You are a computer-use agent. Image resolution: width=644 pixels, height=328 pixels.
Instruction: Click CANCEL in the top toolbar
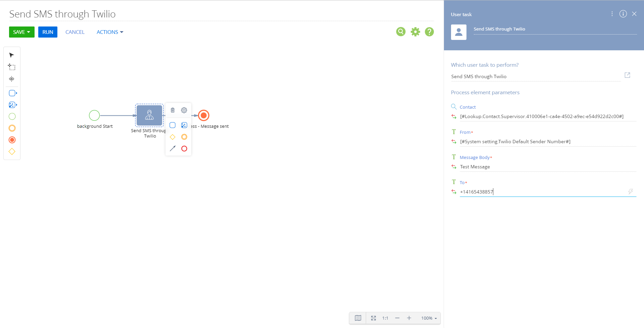pos(75,32)
